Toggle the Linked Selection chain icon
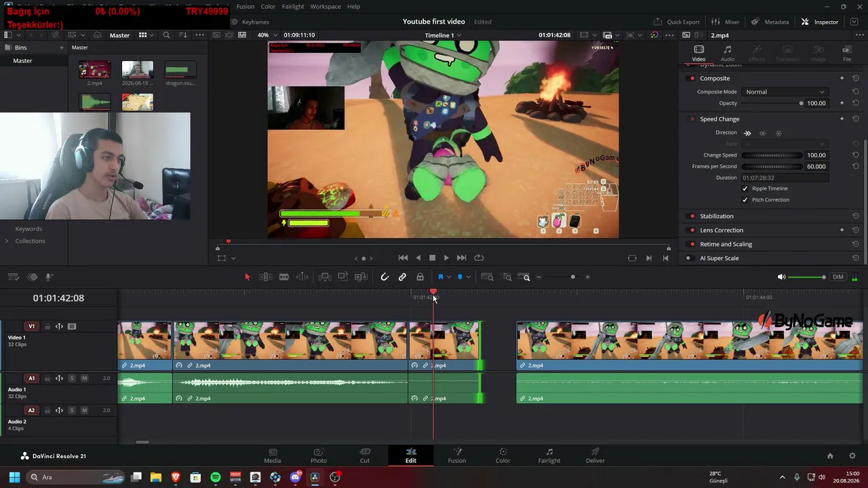The image size is (868, 488). point(402,277)
